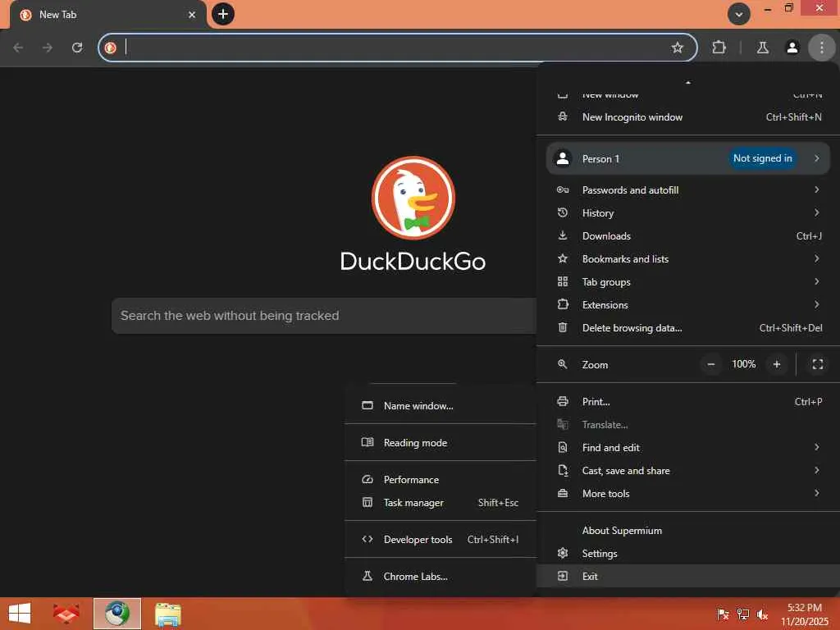
Task: Click the Exit menu item
Action: click(x=688, y=577)
